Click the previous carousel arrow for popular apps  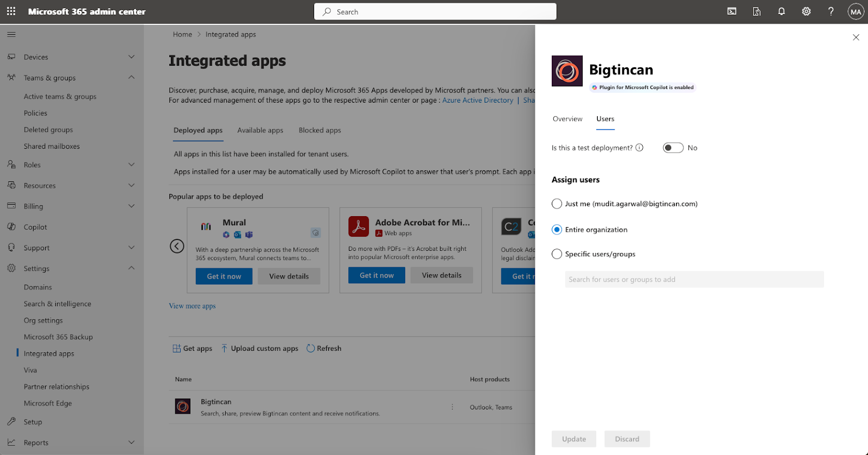(x=177, y=246)
